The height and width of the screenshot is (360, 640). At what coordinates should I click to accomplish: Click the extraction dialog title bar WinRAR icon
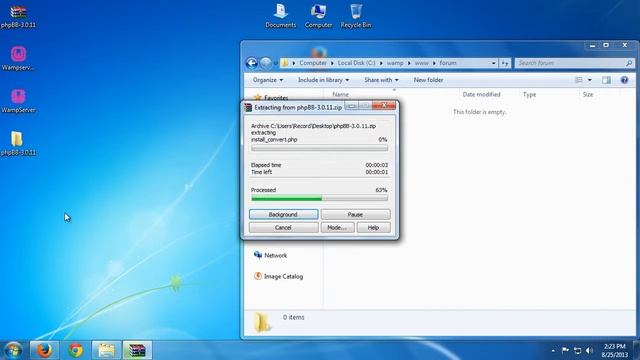coord(248,107)
